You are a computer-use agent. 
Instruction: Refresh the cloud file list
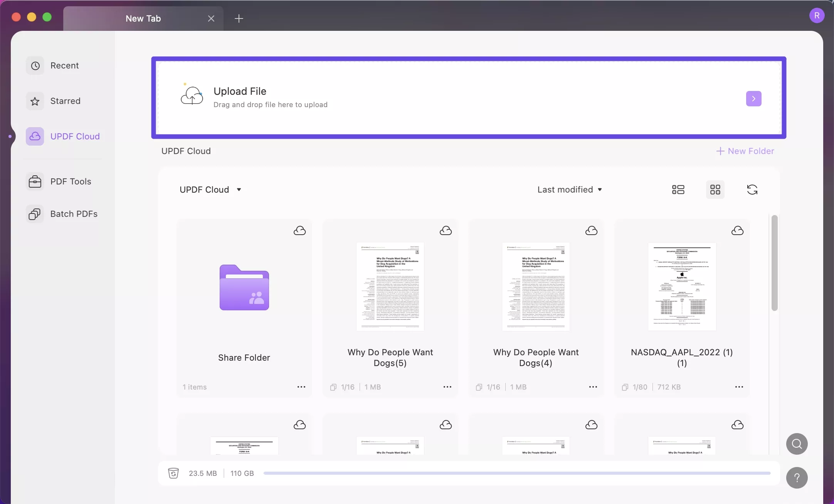[x=752, y=190]
